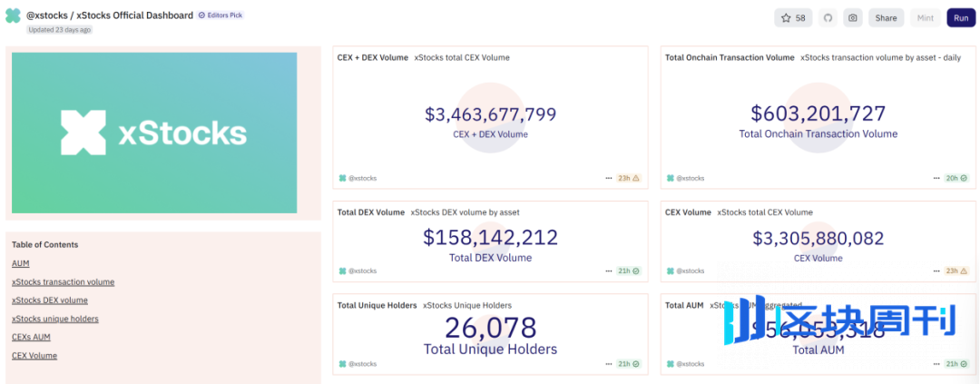Click 21h badge on Total DEX Volume card
980x384 pixels.
click(629, 271)
